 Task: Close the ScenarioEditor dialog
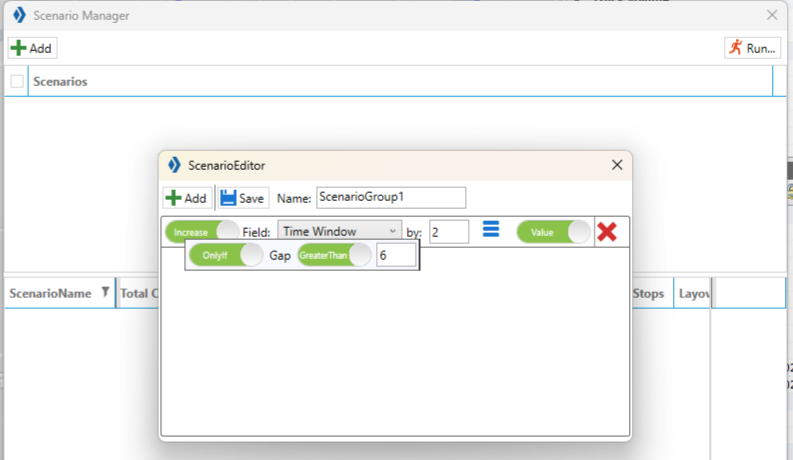click(617, 165)
